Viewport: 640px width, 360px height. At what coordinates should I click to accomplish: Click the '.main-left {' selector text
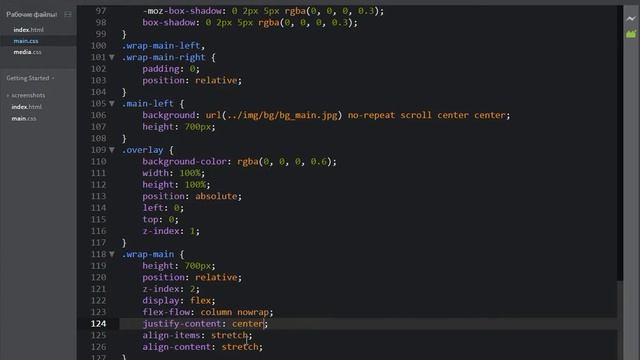pyautogui.click(x=153, y=104)
